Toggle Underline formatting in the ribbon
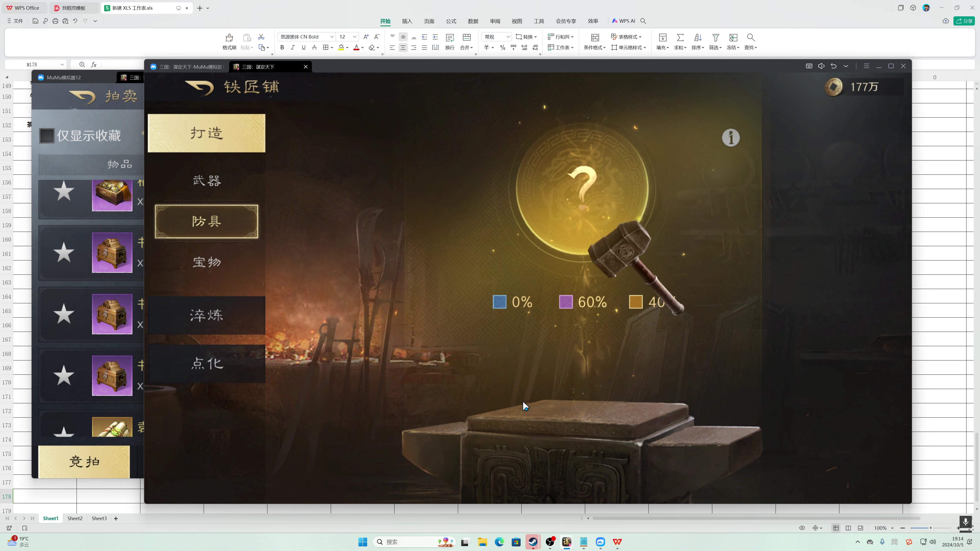 303,47
